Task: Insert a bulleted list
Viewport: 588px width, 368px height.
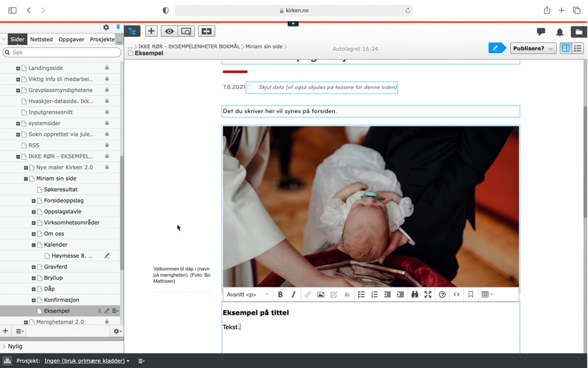Action: click(x=361, y=294)
